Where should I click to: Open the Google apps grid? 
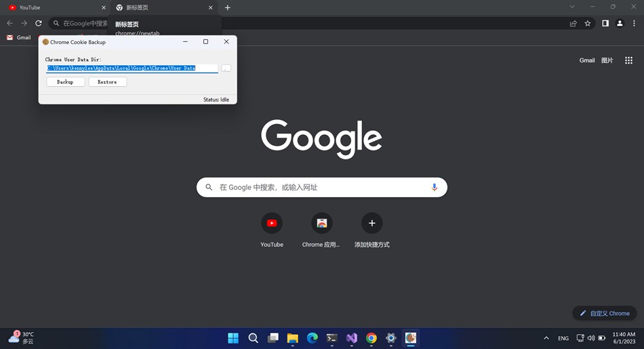click(628, 60)
